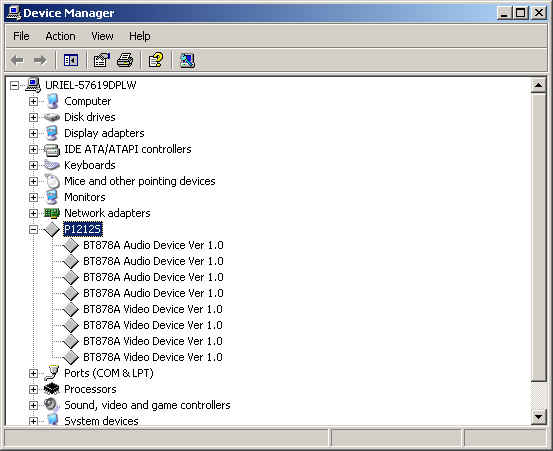This screenshot has height=451, width=553.
Task: Click the Device Manager title bar icon
Action: click(x=14, y=13)
